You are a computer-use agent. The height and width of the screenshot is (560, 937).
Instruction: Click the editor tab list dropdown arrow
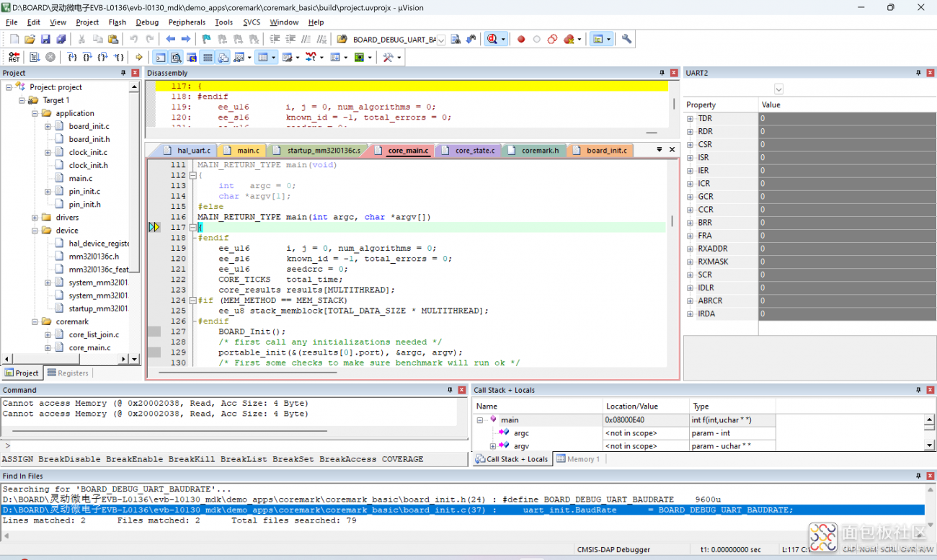point(659,149)
